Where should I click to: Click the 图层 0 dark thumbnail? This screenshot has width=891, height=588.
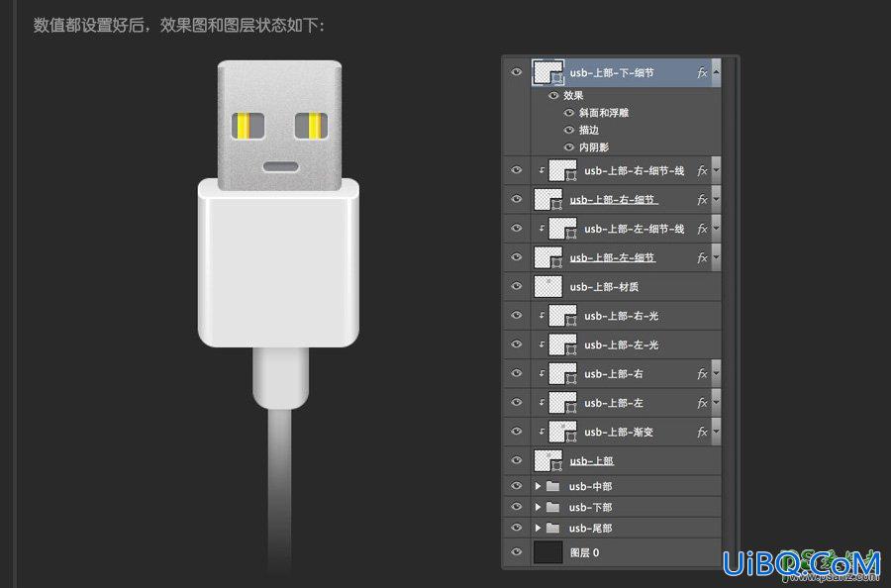(x=547, y=552)
